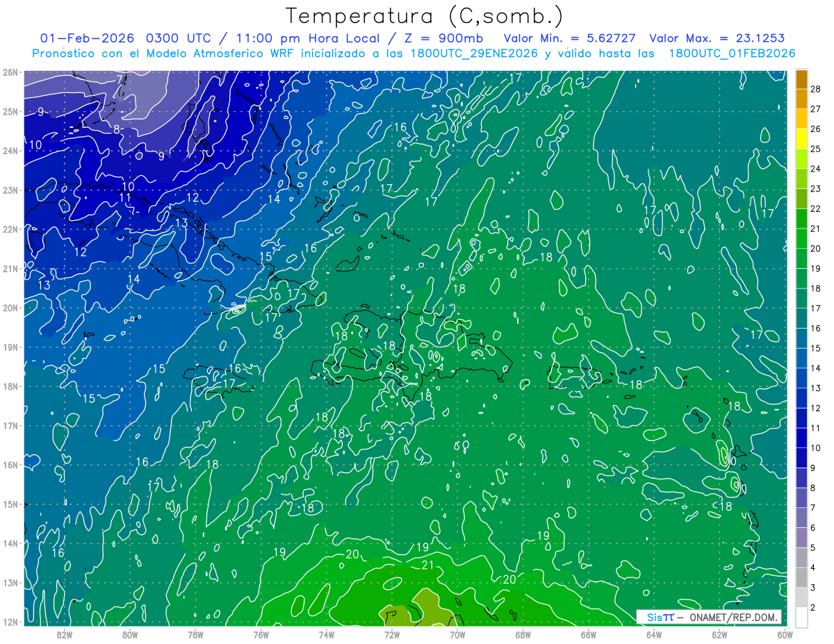Click the 24N latitude axis label

pyautogui.click(x=10, y=151)
